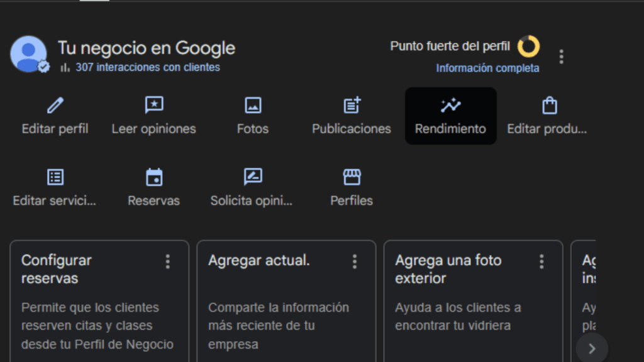Open Solicita opiniones review request icon
This screenshot has width=644, height=362.
[x=253, y=177]
